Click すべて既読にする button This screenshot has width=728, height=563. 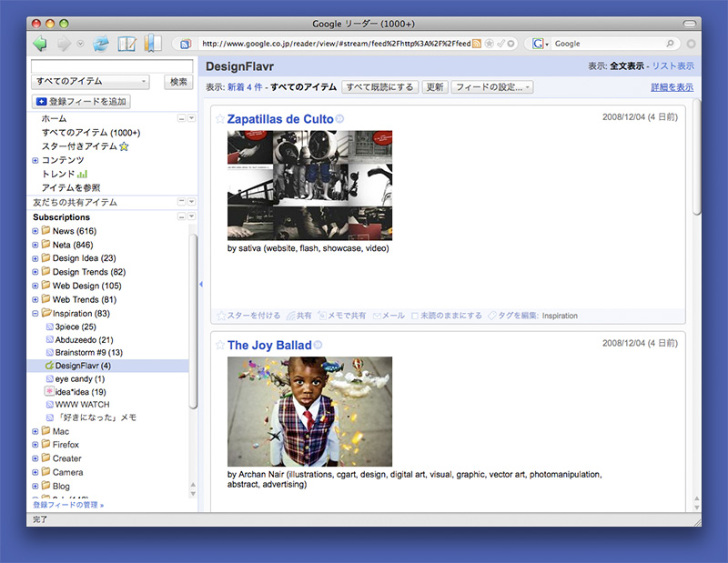[379, 86]
